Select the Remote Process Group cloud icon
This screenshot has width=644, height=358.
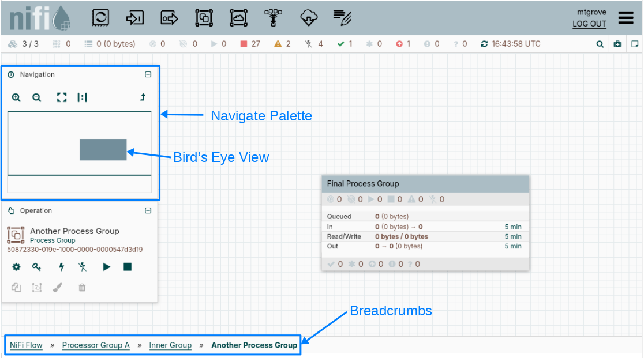(238, 18)
